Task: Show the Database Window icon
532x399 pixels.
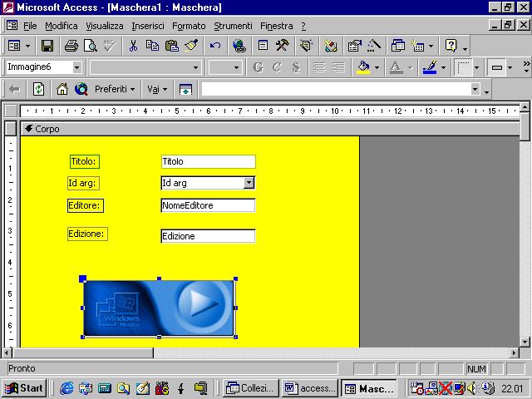Action: click(x=397, y=46)
